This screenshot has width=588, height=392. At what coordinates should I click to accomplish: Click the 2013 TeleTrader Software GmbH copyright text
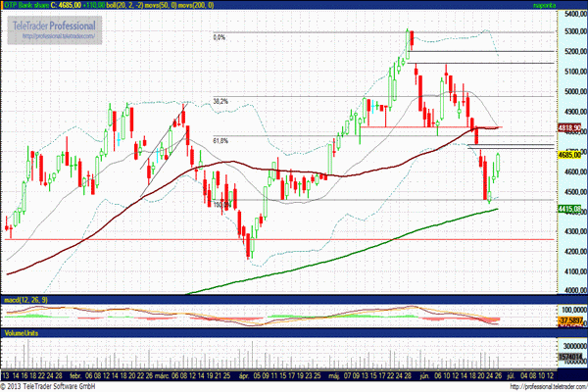click(x=56, y=386)
